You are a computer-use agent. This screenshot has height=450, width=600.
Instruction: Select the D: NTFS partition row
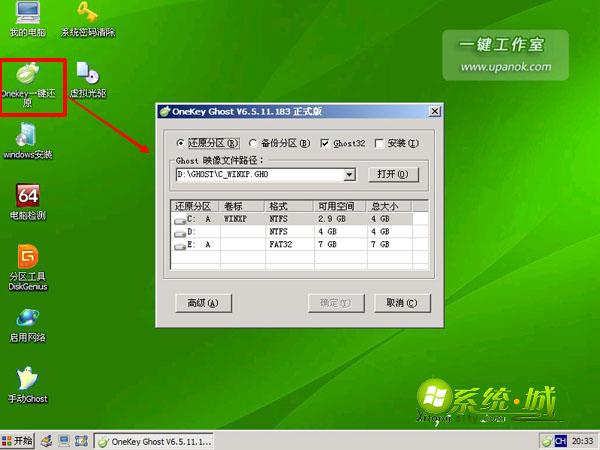pyautogui.click(x=293, y=232)
